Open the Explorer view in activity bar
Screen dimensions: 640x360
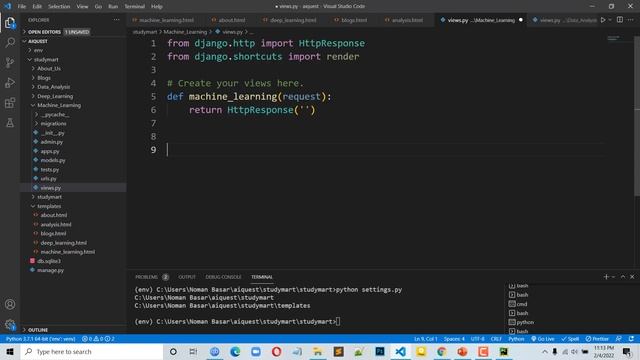[x=10, y=22]
